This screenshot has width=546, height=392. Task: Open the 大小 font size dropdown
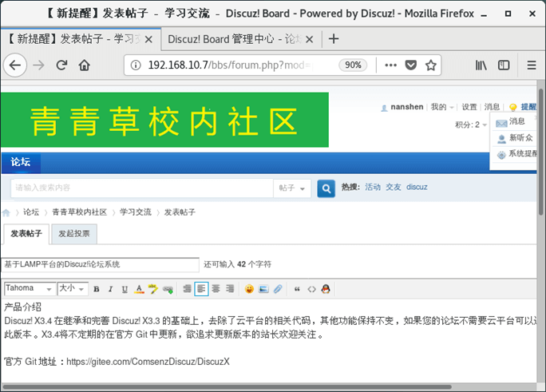click(x=73, y=288)
